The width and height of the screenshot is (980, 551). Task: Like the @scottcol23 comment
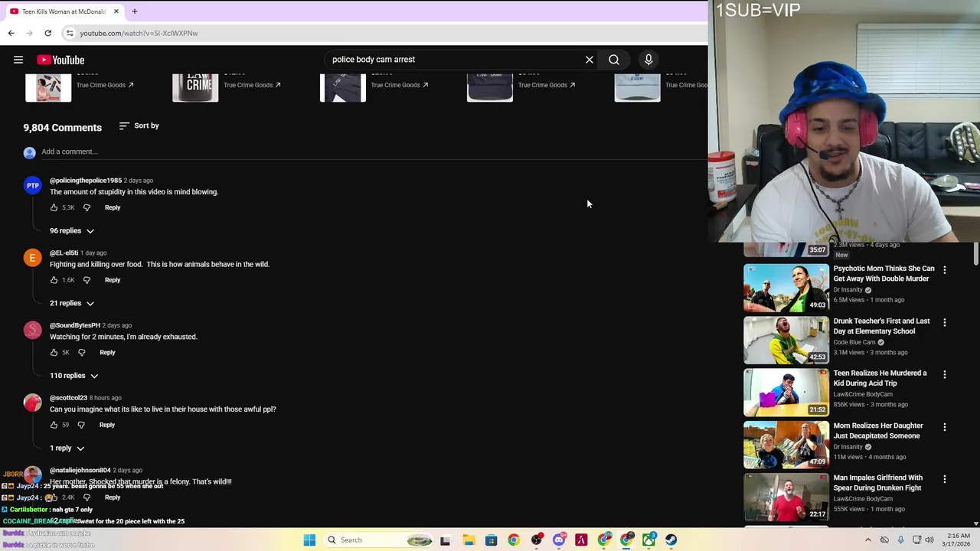click(54, 425)
